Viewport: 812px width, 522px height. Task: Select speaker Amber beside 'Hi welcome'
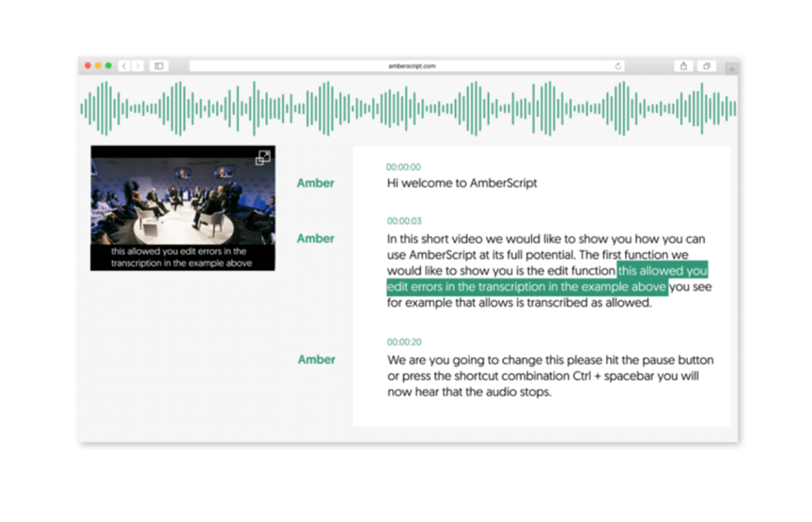316,183
